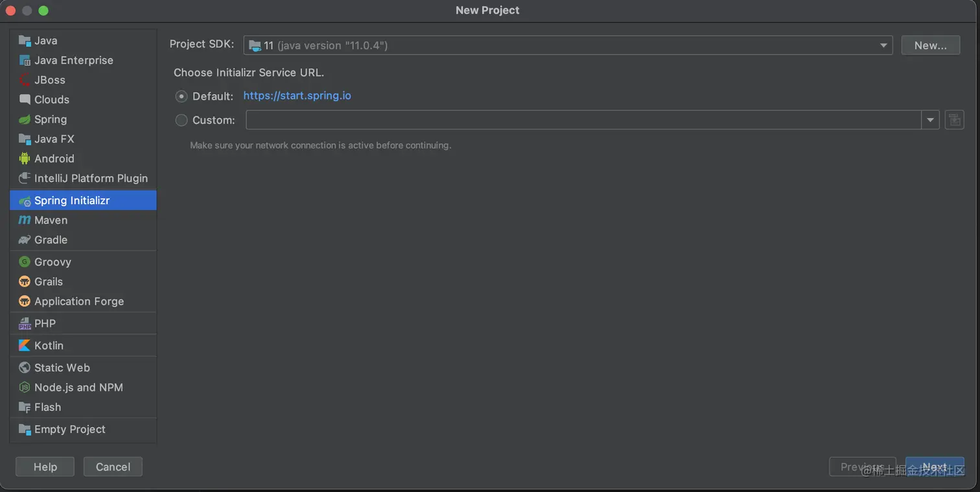This screenshot has height=492, width=980.
Task: Click the Static Web globe icon
Action: [25, 368]
